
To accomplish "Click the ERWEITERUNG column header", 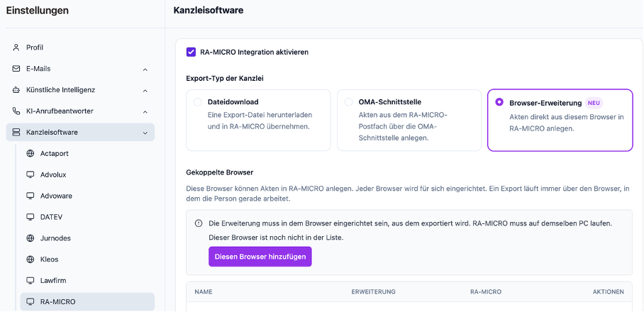I will 373,292.
